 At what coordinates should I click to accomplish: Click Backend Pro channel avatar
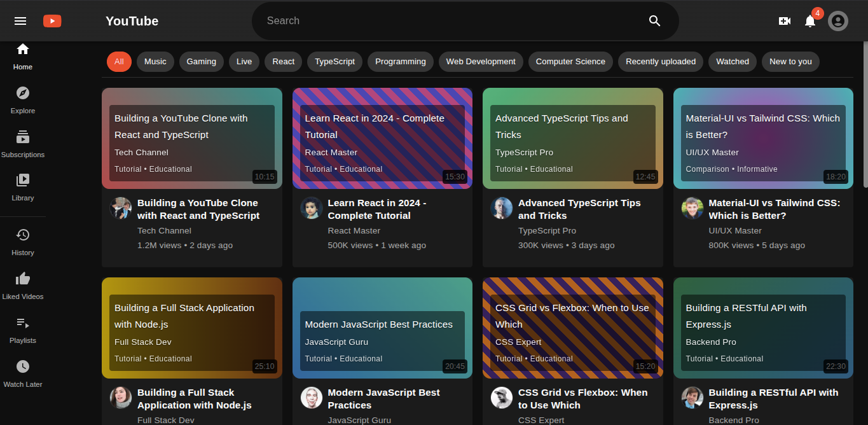[x=692, y=398]
